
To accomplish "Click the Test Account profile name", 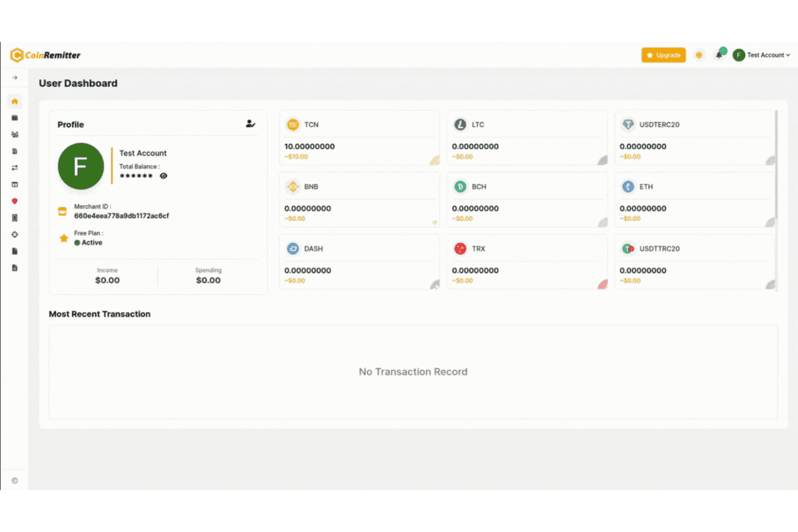I will pyautogui.click(x=143, y=153).
